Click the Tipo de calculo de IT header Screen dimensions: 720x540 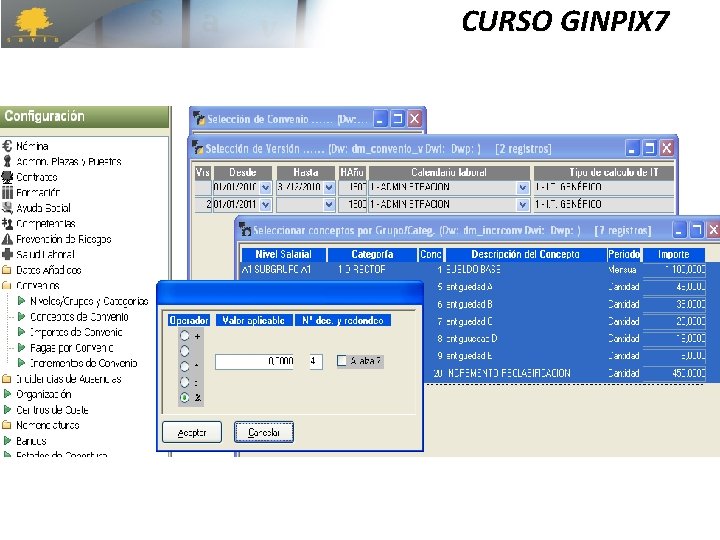tap(603, 173)
